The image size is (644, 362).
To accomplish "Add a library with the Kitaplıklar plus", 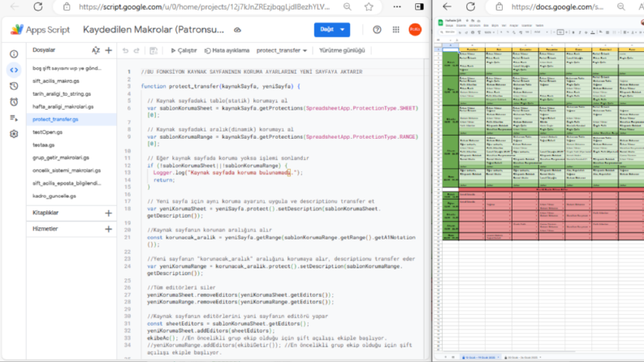I will tap(109, 213).
